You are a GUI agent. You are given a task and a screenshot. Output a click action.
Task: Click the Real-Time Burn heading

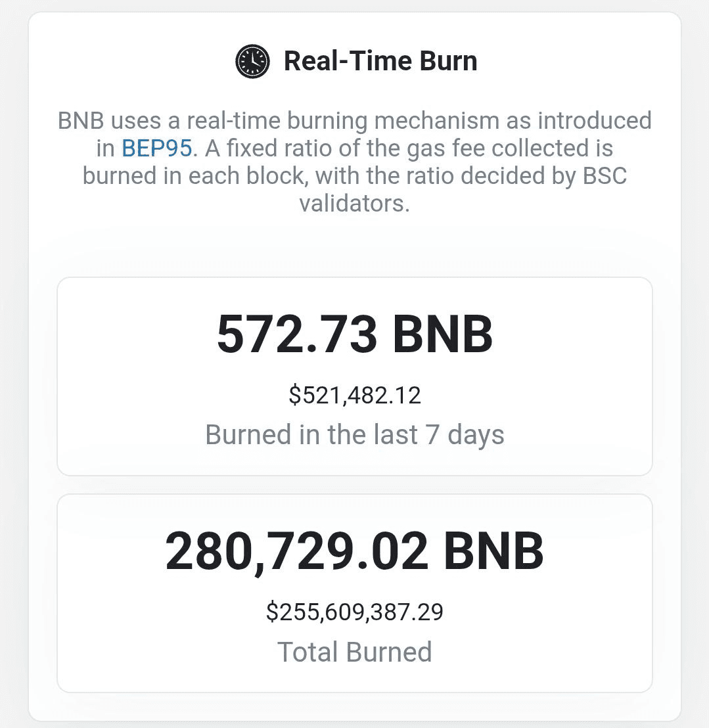click(x=380, y=61)
